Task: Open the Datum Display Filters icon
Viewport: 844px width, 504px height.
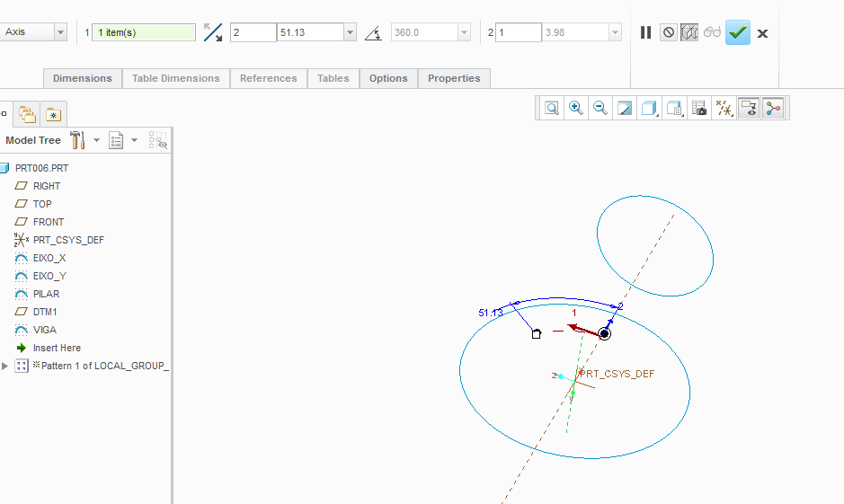Action: click(724, 108)
